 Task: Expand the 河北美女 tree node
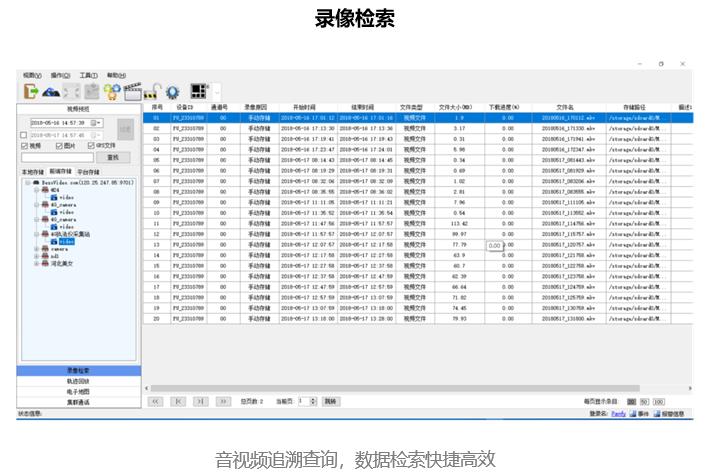click(35, 263)
